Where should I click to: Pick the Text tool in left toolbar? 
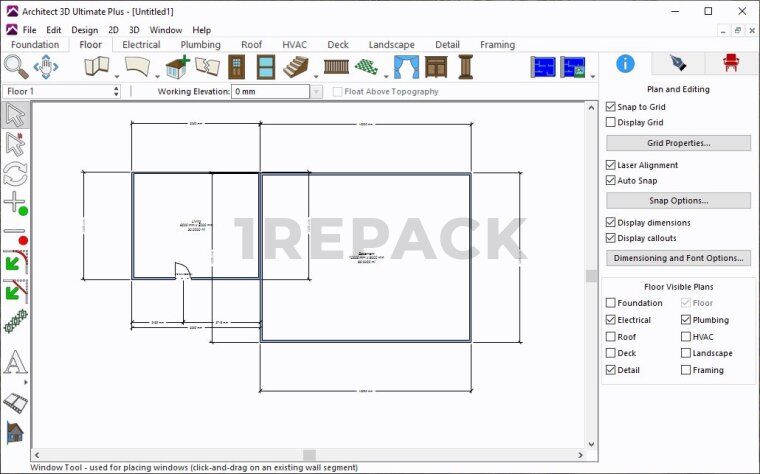(x=15, y=362)
